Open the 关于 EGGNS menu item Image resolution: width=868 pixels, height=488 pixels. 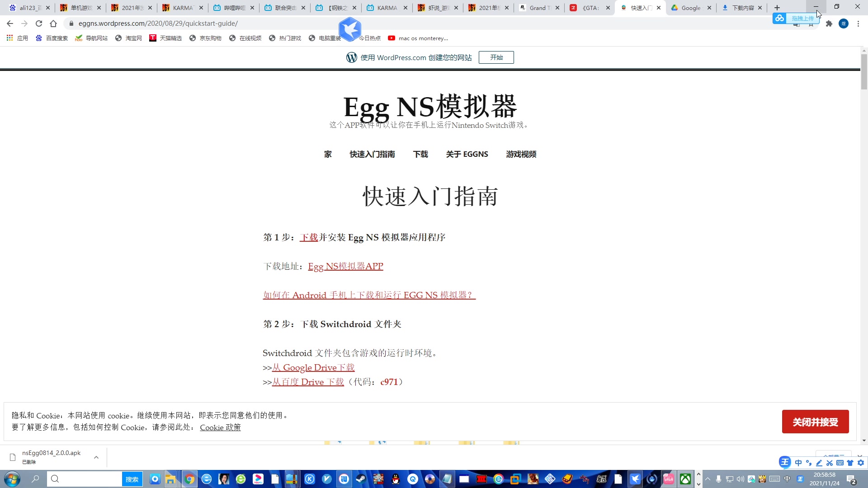[x=467, y=154]
